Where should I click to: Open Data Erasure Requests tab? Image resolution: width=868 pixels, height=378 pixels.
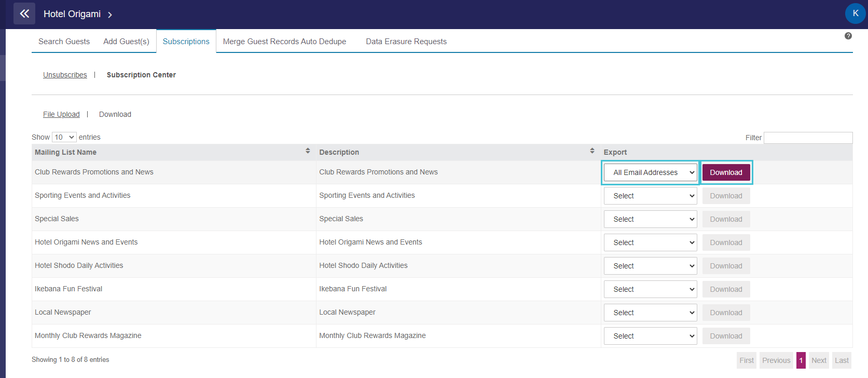[x=406, y=42]
